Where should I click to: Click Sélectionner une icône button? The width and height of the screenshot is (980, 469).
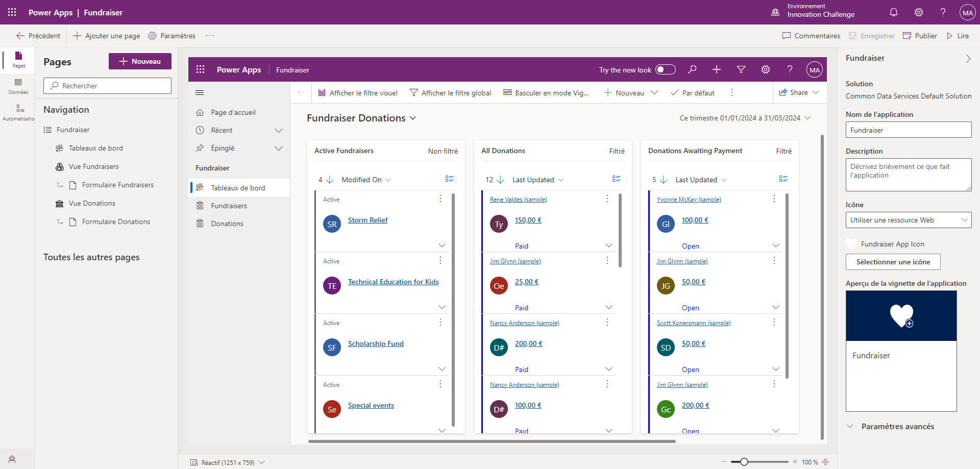[x=893, y=262]
